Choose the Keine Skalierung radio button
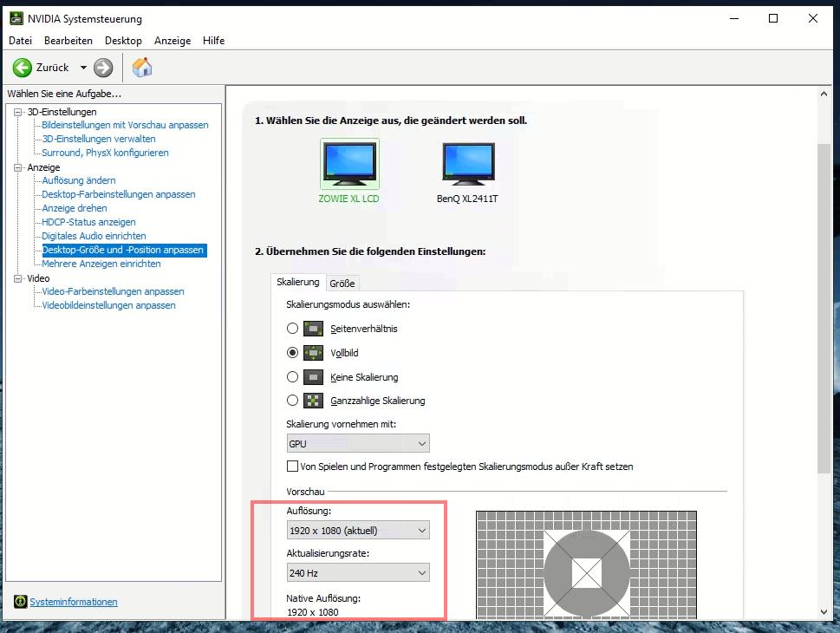The image size is (840, 633). pyautogui.click(x=292, y=377)
